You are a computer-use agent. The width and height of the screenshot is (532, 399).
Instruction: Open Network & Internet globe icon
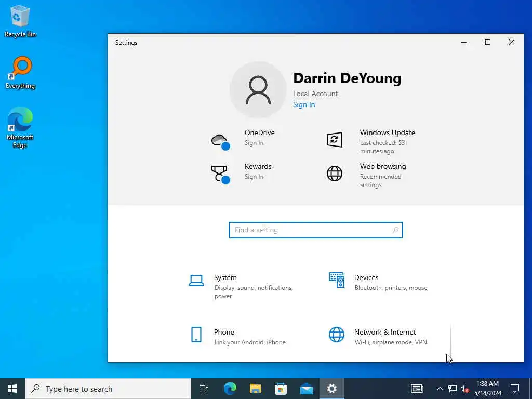pos(337,335)
